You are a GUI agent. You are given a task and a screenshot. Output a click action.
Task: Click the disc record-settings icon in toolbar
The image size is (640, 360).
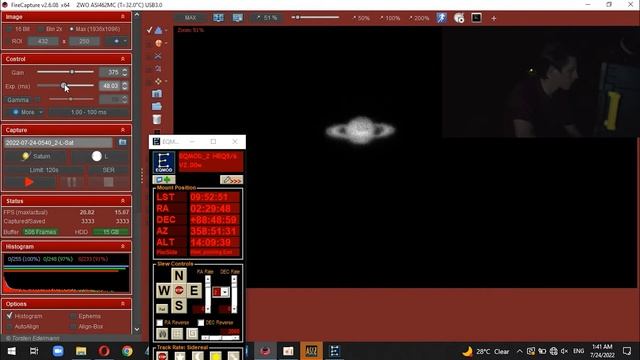point(459,18)
